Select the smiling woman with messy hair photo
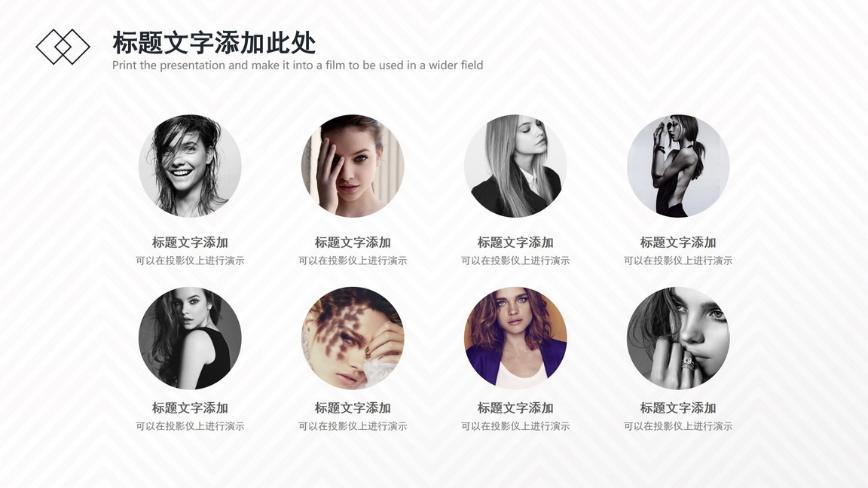The width and height of the screenshot is (868, 488). (x=190, y=166)
